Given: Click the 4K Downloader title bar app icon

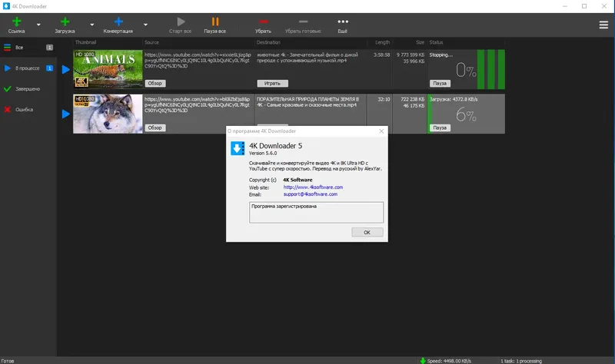Looking at the screenshot, I should [6, 6].
